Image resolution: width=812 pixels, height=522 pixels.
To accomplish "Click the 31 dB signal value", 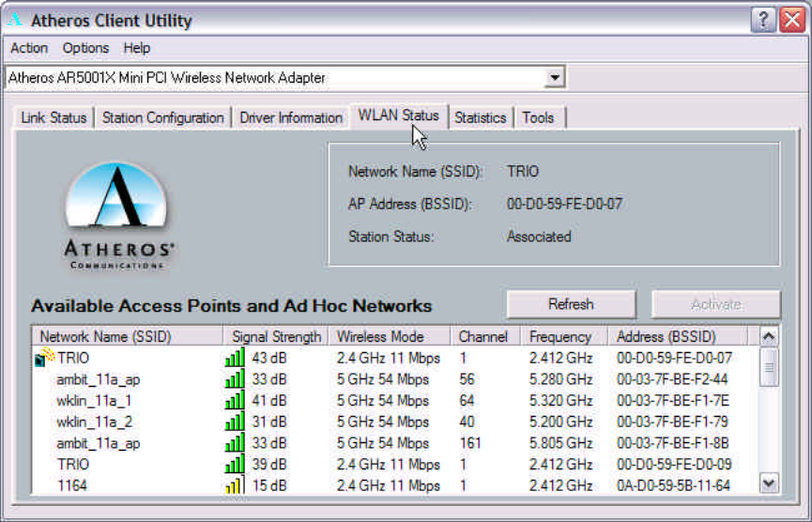I will [269, 422].
